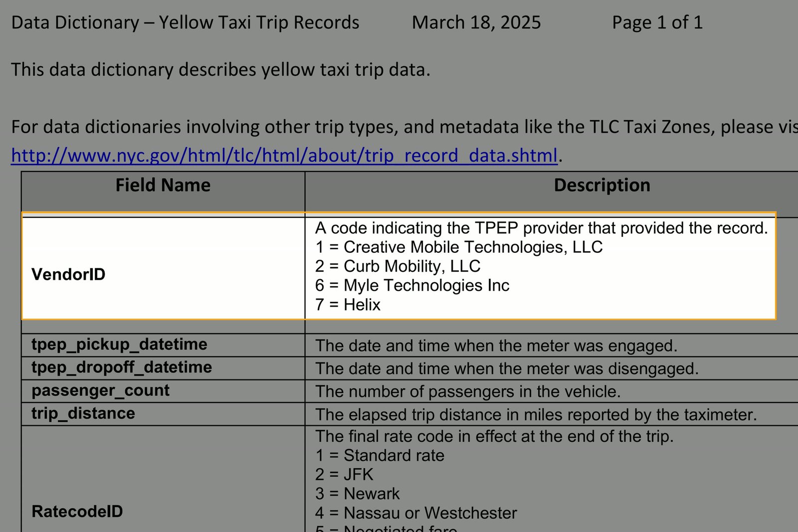798x532 pixels.
Task: Select the 'Description' column header
Action: [602, 185]
